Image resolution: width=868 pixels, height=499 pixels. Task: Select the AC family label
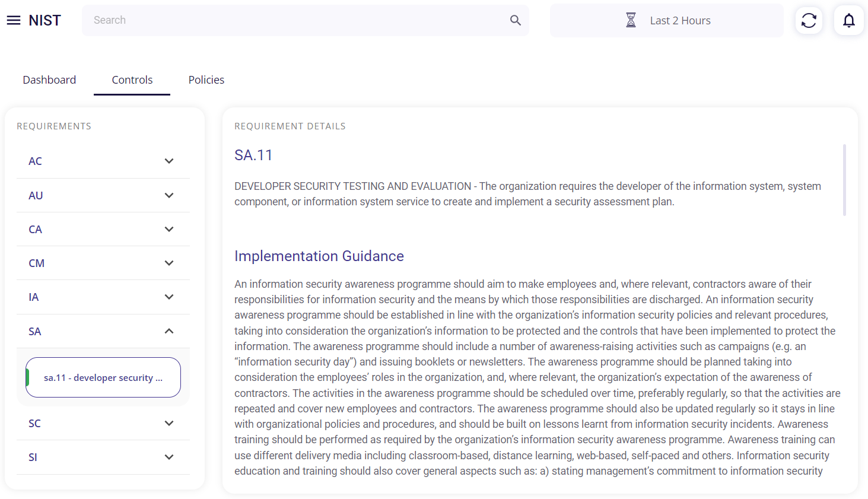(35, 161)
